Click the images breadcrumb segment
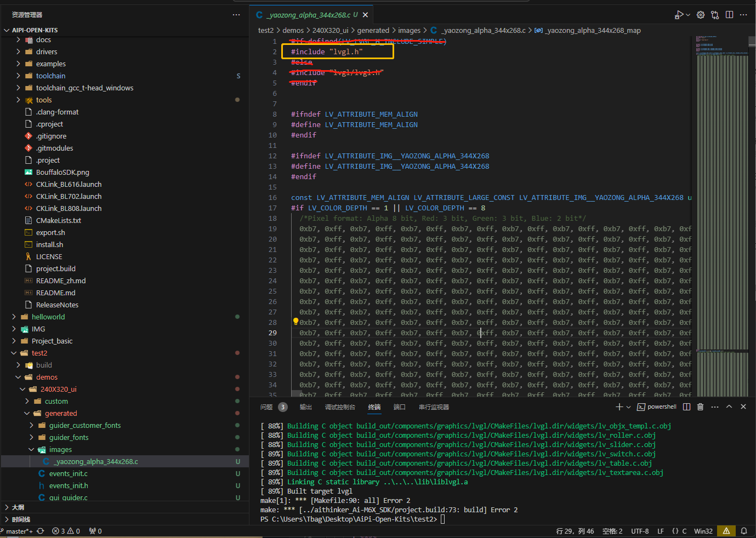Screen dimensions: 756x538 coord(409,31)
